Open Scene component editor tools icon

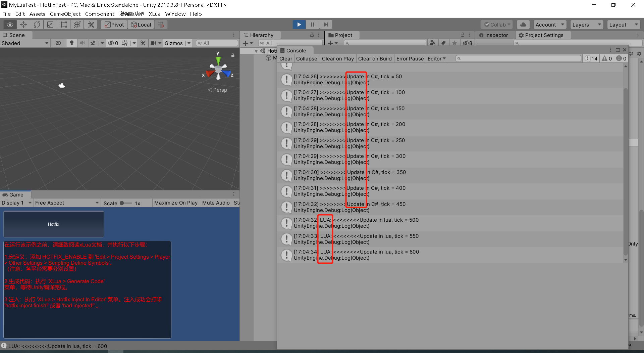[143, 43]
